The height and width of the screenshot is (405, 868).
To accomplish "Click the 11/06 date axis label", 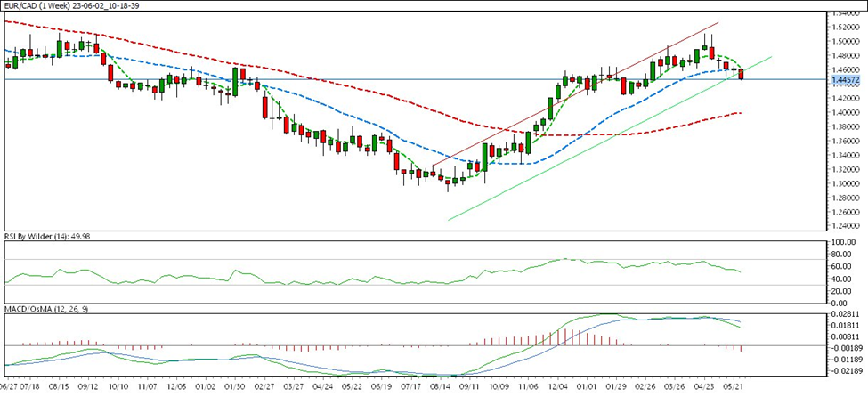I will click(529, 385).
